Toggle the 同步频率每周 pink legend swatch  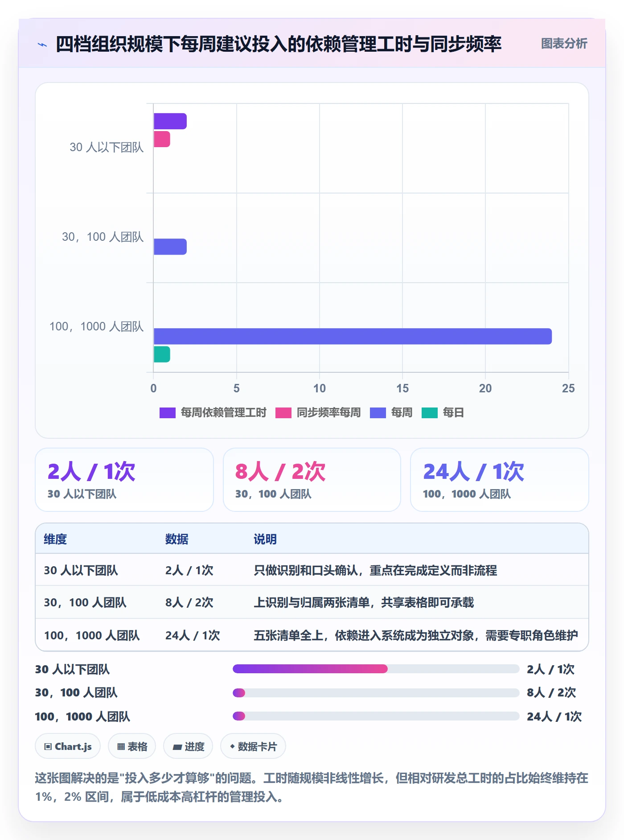(x=283, y=412)
